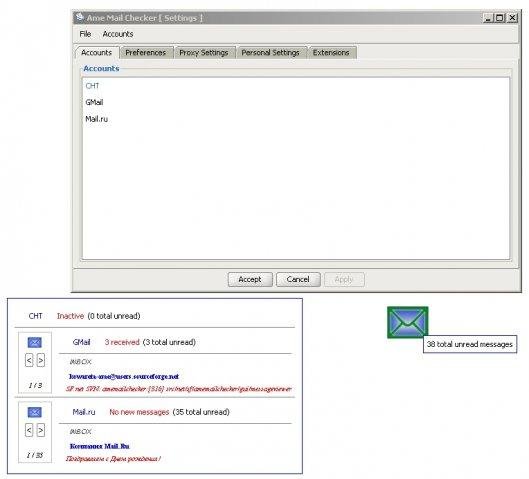
Task: Click the '3 received' status text
Action: tap(122, 342)
